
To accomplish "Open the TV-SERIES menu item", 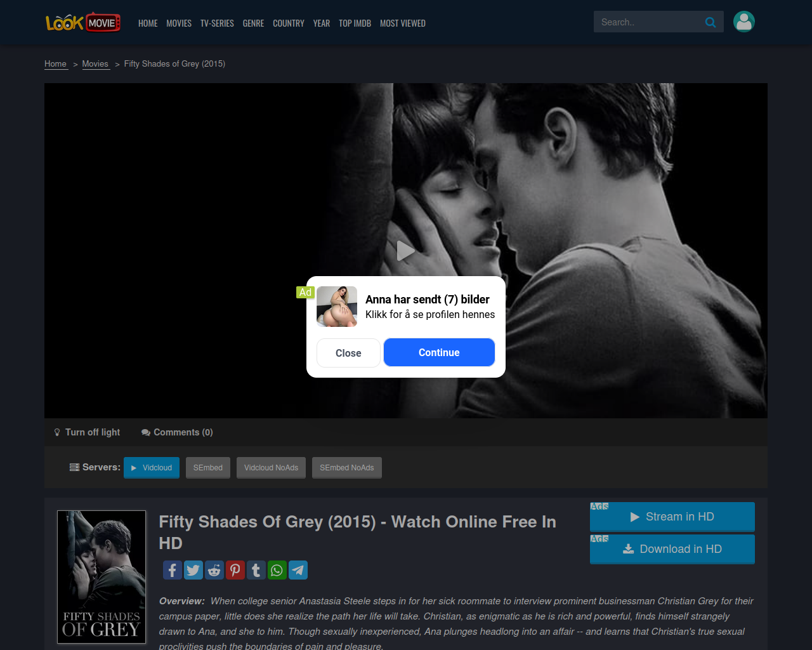I will pyautogui.click(x=217, y=23).
